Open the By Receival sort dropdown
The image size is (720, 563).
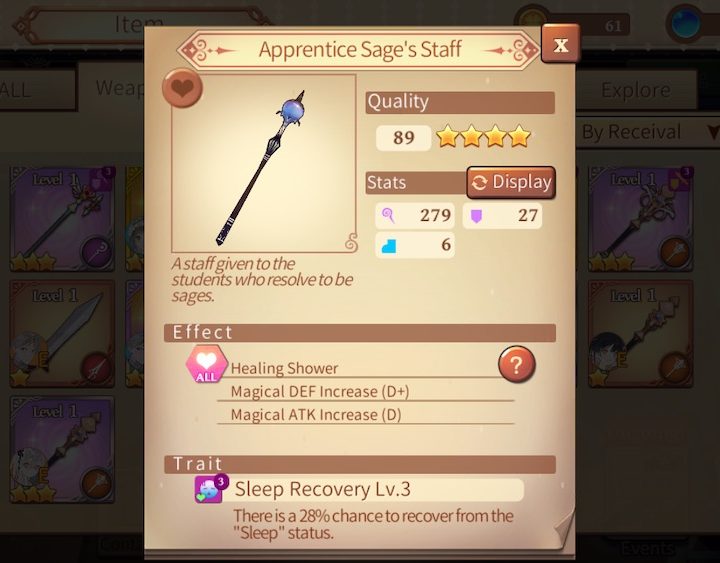pos(647,132)
